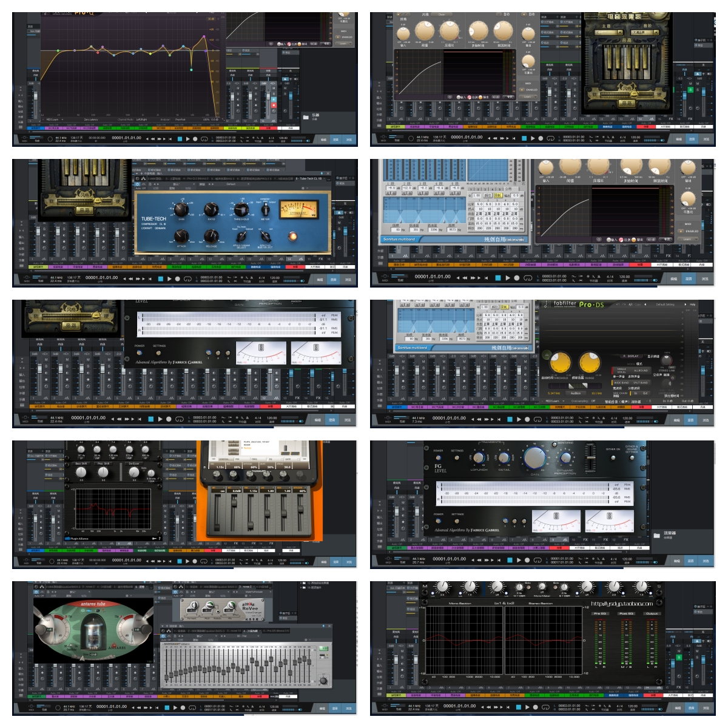728x728 pixels.
Task: Switch Pro-DS side chain to Ext
Action: [645, 393]
